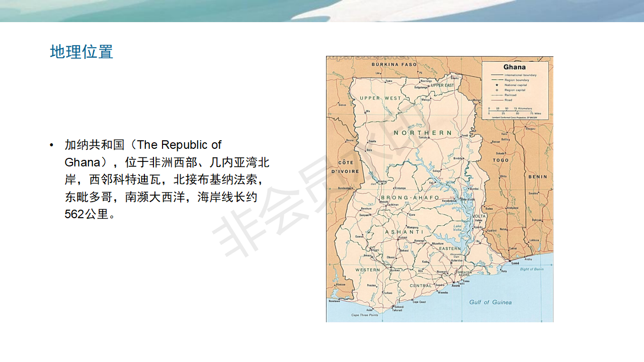Click the BENIN label on the map
The image size is (644, 362).
[x=537, y=176]
